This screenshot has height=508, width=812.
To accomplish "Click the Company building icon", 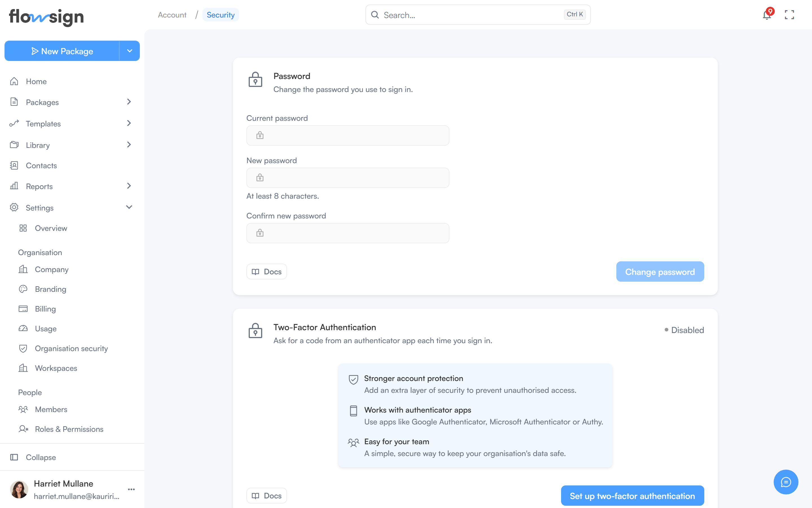I will (x=23, y=269).
